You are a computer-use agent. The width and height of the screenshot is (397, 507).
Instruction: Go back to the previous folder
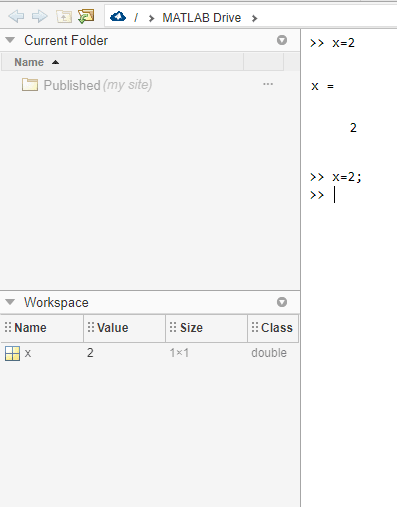coord(16,16)
